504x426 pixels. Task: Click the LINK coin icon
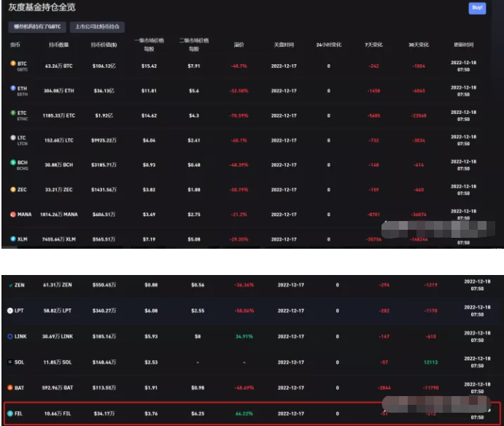(10, 336)
